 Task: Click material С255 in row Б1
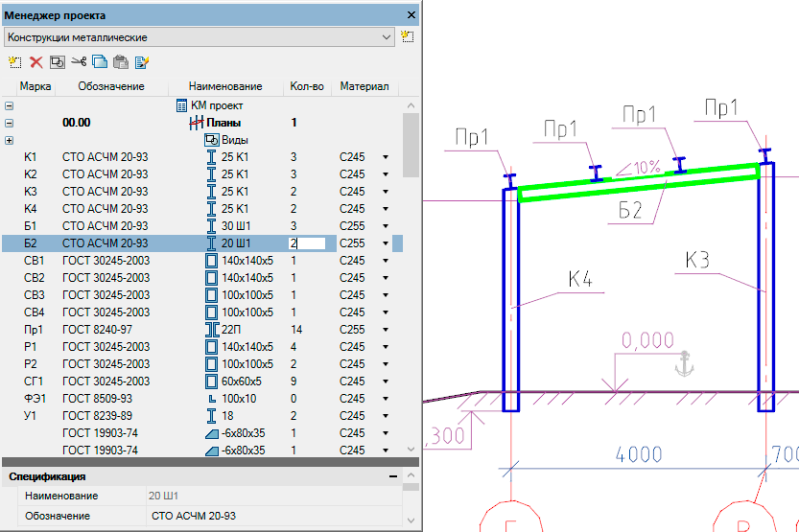[352, 226]
